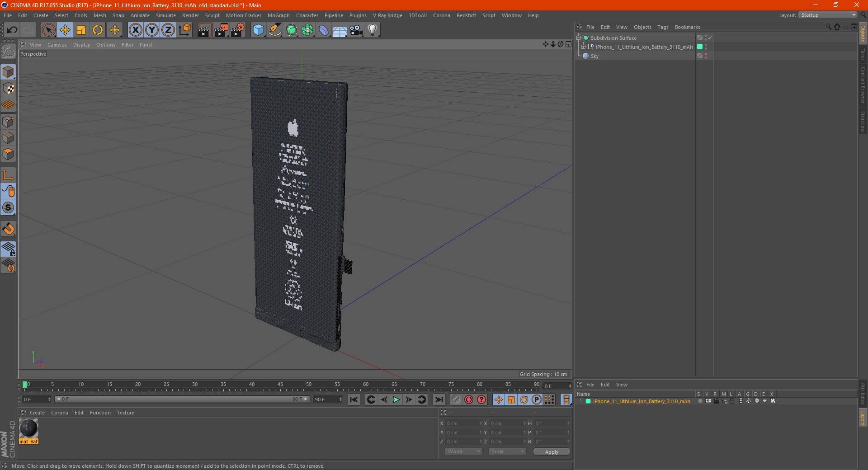Render active view clapperboard icon
This screenshot has height=470, width=868.
click(204, 30)
